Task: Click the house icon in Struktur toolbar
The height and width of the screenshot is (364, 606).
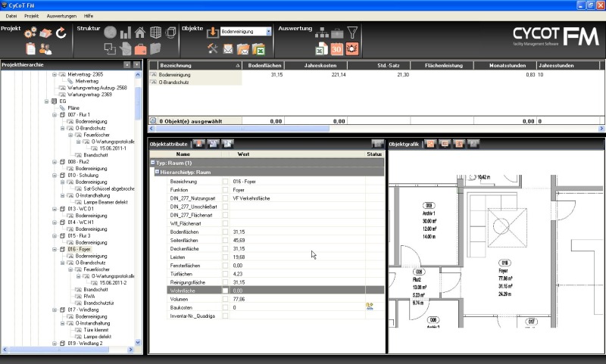Action: click(x=139, y=33)
